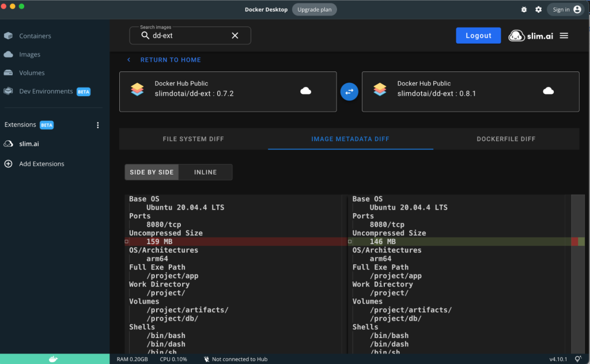Screen dimensions: 590x364
Task: Click the diff overview scrollbar marker
Action: pos(577,241)
